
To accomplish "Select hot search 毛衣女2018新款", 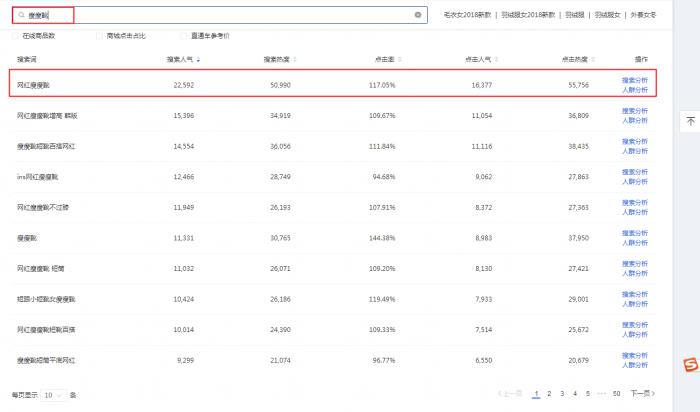I will (x=468, y=15).
